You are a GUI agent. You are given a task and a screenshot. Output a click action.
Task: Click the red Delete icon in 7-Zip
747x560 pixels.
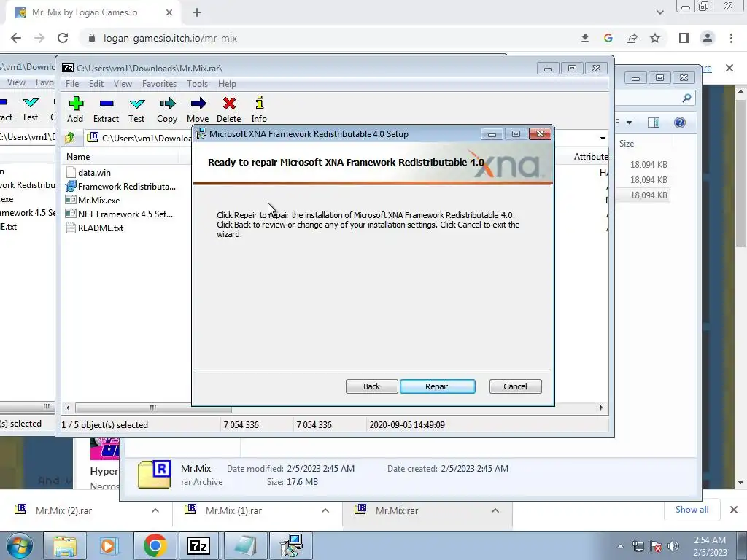click(x=229, y=104)
